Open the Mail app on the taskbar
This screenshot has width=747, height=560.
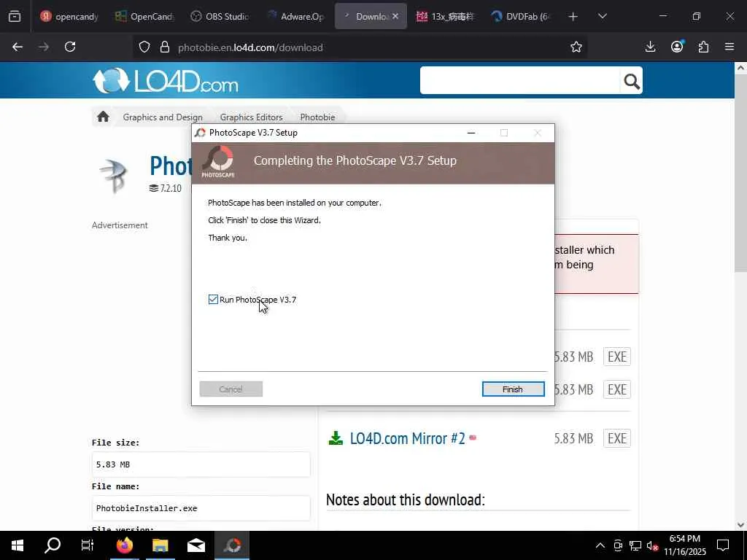196,545
